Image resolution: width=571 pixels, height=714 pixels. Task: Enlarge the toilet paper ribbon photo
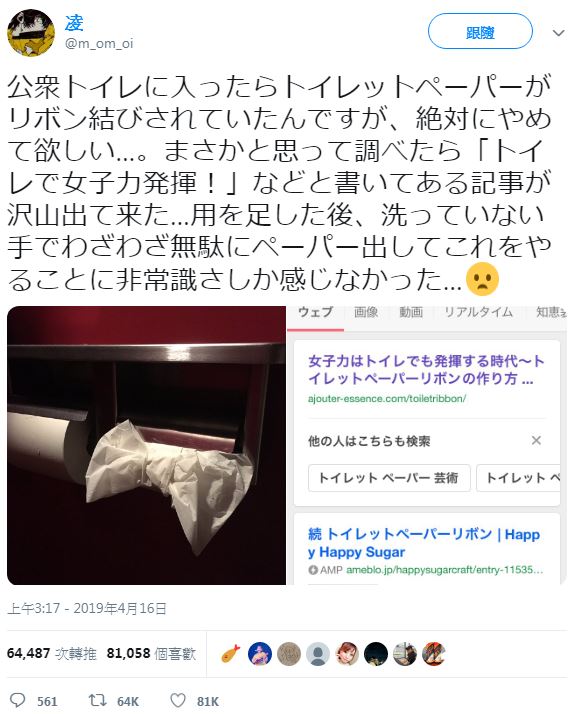click(146, 445)
